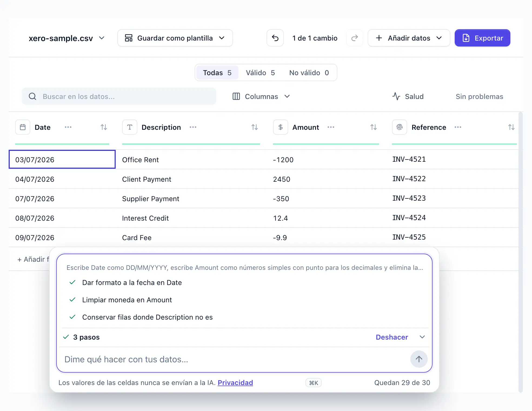
Task: Click the redo arrow icon
Action: [x=355, y=38]
